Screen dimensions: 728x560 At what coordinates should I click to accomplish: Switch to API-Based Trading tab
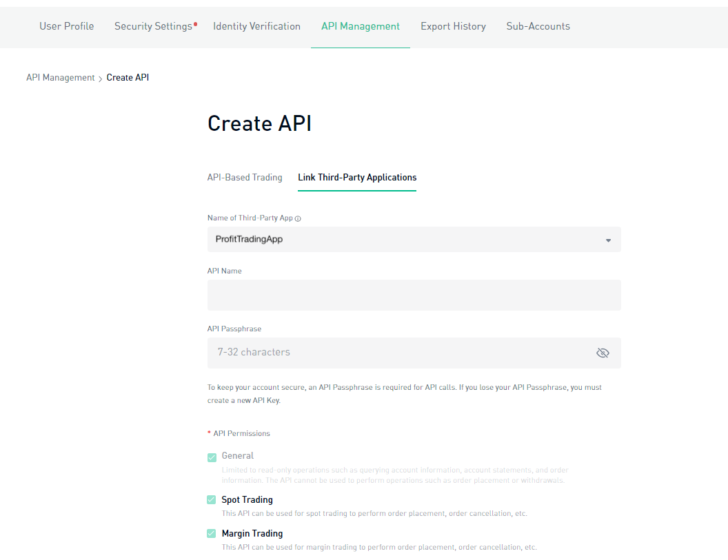[245, 178]
